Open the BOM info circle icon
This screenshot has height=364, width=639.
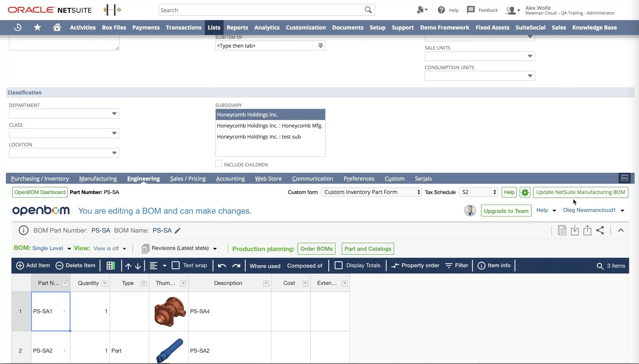click(x=23, y=230)
